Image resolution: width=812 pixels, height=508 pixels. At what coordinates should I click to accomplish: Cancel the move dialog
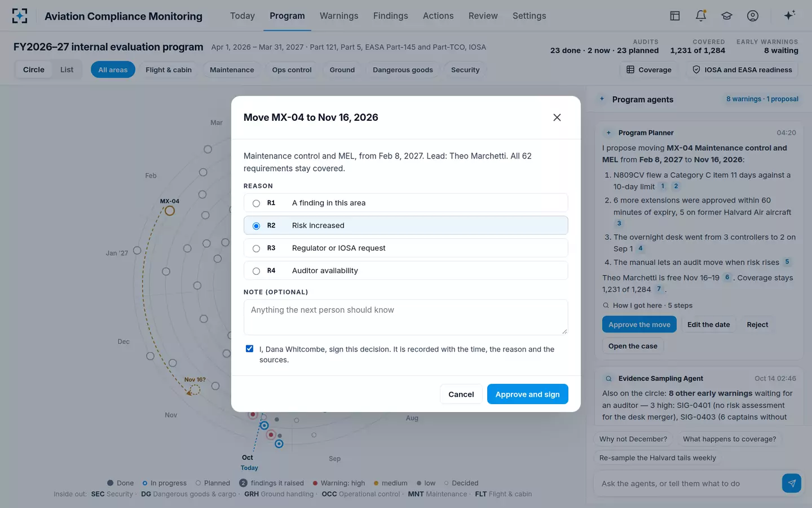[x=461, y=394]
